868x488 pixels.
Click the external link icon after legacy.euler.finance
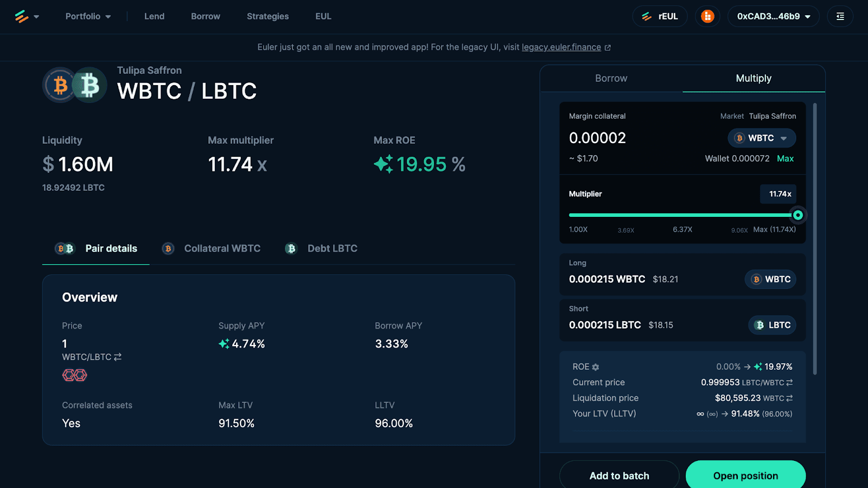(608, 48)
